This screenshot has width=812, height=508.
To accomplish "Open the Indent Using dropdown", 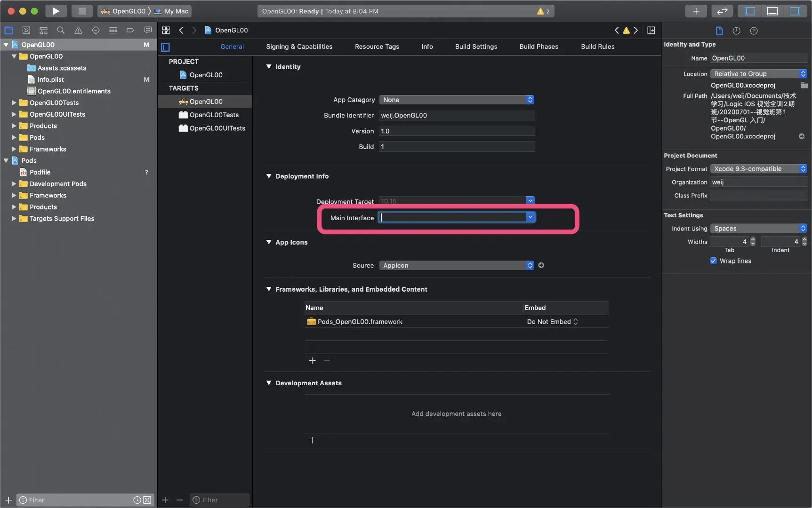I will (759, 229).
